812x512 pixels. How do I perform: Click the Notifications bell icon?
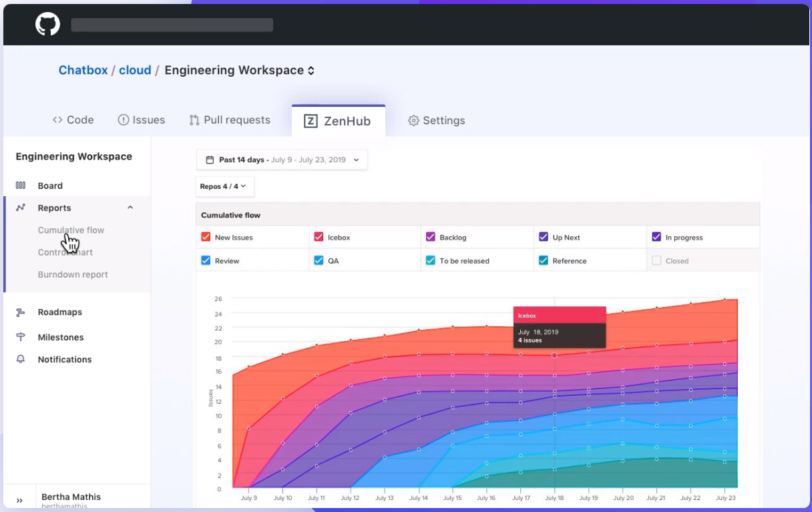21,359
